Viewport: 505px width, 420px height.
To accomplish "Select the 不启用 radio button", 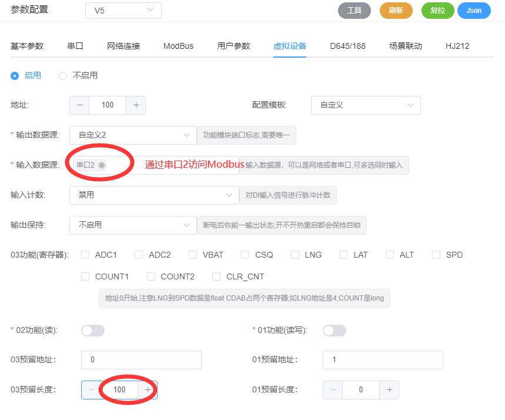I will (63, 75).
